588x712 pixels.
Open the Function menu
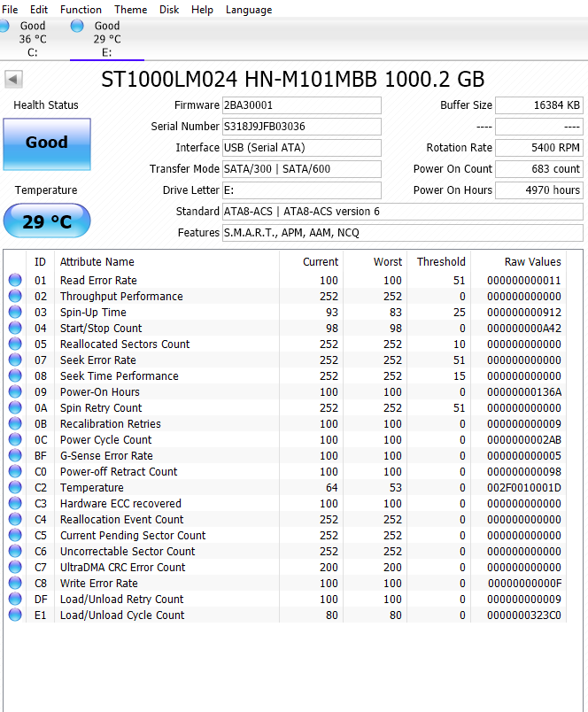[x=81, y=10]
